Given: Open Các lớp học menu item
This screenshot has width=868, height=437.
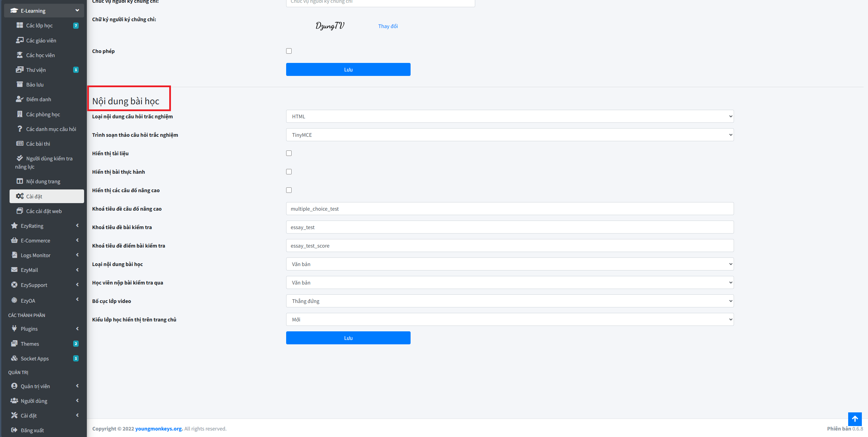Looking at the screenshot, I should [x=39, y=26].
